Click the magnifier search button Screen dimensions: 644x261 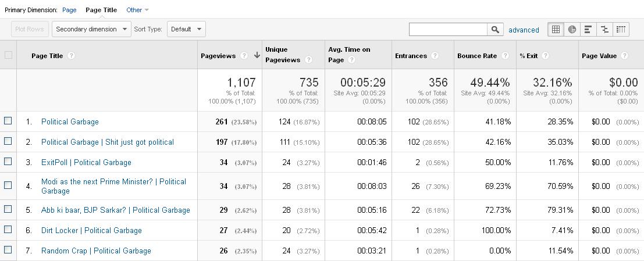(x=495, y=30)
